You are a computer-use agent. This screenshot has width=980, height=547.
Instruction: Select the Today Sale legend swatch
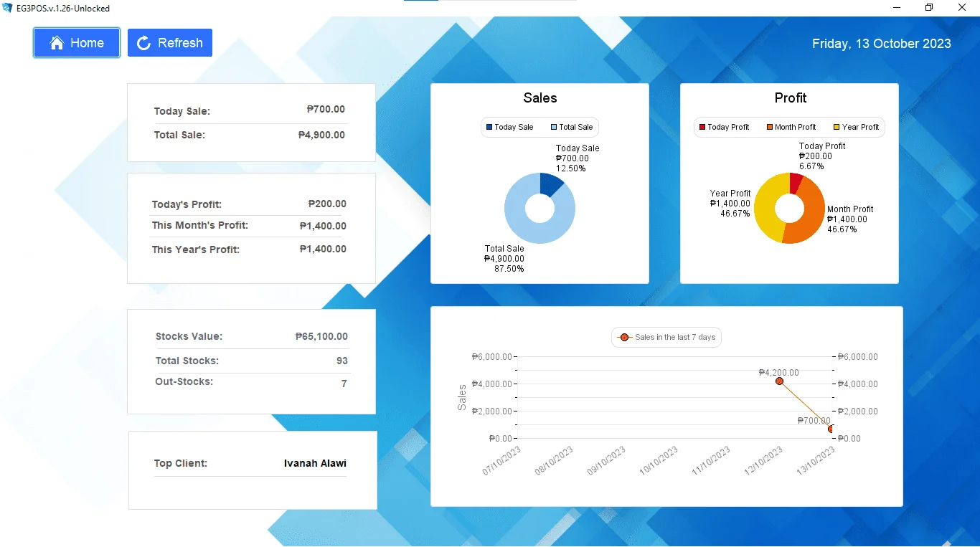[x=489, y=127]
